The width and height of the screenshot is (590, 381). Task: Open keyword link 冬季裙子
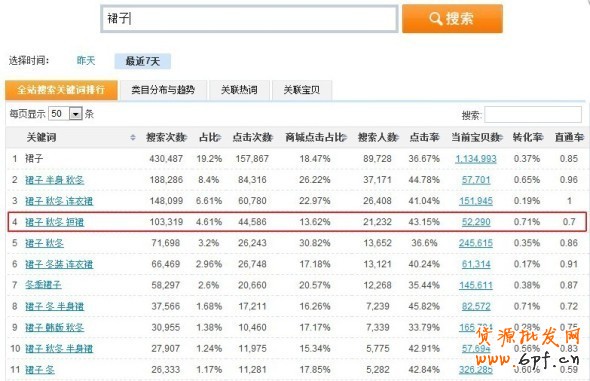pyautogui.click(x=43, y=285)
